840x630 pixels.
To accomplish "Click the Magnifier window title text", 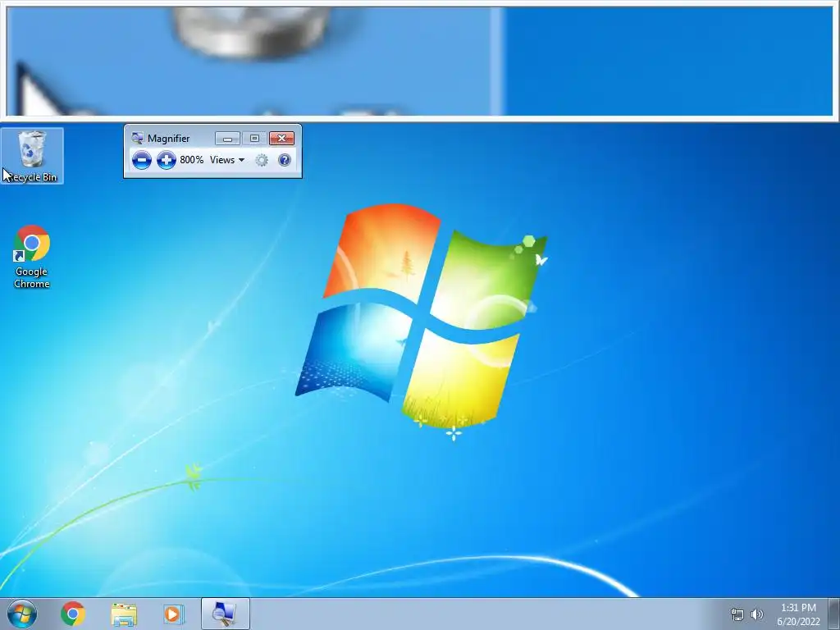I will (x=168, y=138).
